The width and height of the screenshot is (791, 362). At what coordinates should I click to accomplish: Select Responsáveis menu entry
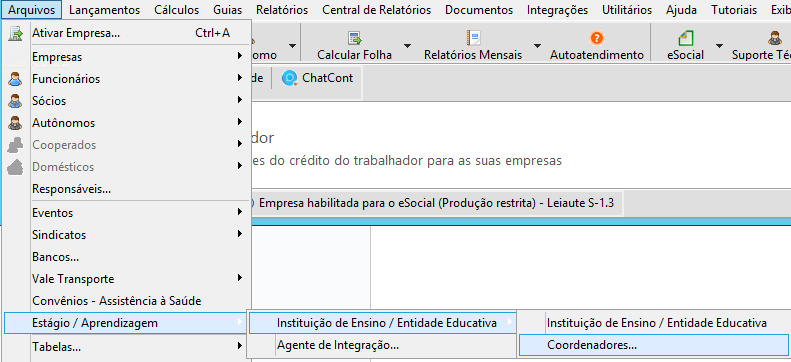[127, 189]
